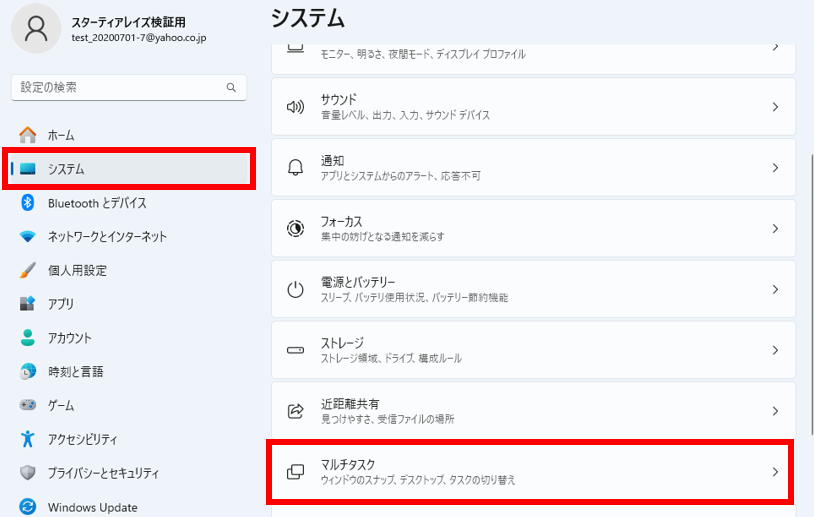The width and height of the screenshot is (814, 517).
Task: Click the Storage drive icon
Action: tap(295, 351)
